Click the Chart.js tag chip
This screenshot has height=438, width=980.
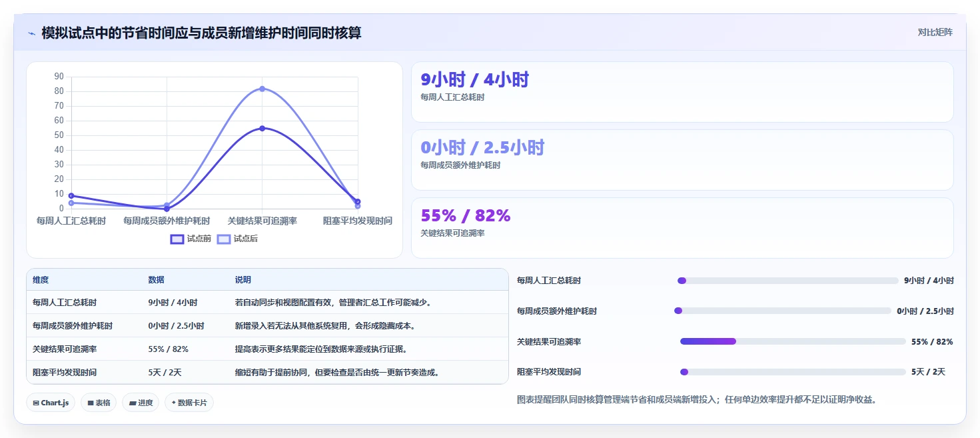(51, 403)
